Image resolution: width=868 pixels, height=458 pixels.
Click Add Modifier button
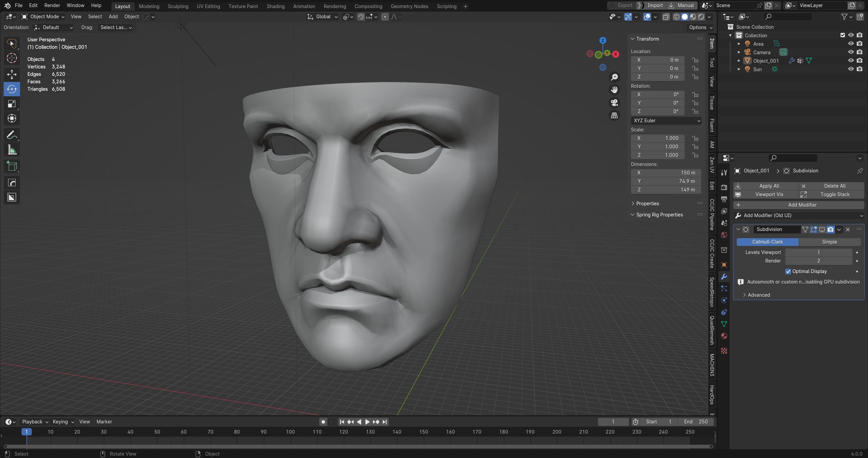[x=798, y=205]
